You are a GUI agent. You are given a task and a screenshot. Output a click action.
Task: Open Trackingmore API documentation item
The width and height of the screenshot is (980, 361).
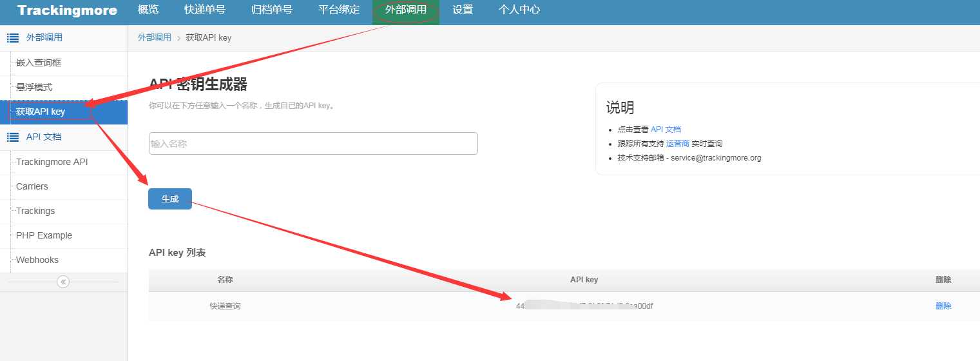click(52, 162)
